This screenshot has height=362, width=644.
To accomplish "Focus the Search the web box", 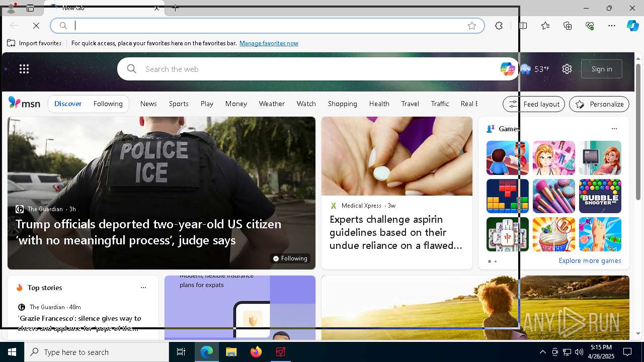I will pyautogui.click(x=317, y=69).
